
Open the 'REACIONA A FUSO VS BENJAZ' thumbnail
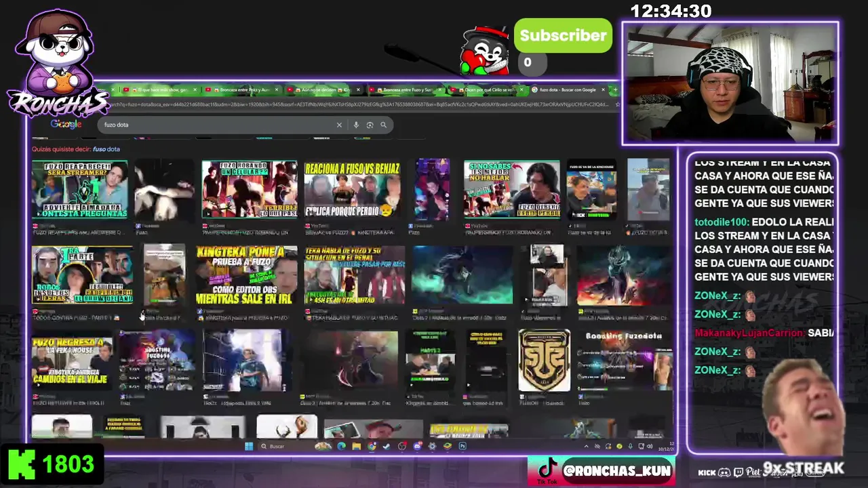click(x=353, y=190)
